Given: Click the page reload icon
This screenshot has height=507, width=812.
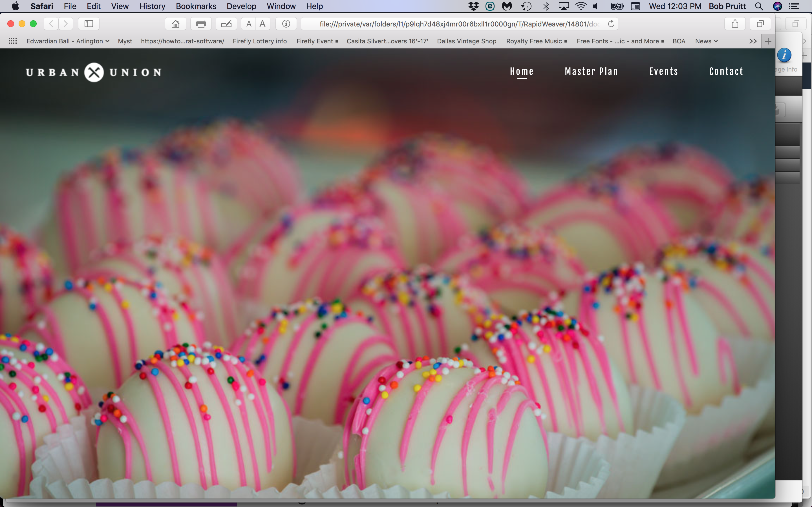Looking at the screenshot, I should click(611, 24).
